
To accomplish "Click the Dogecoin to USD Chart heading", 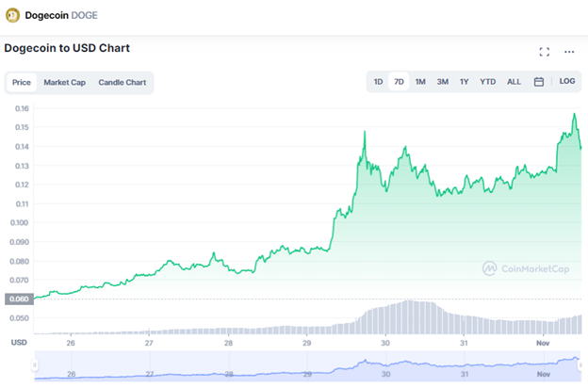I will coord(67,48).
